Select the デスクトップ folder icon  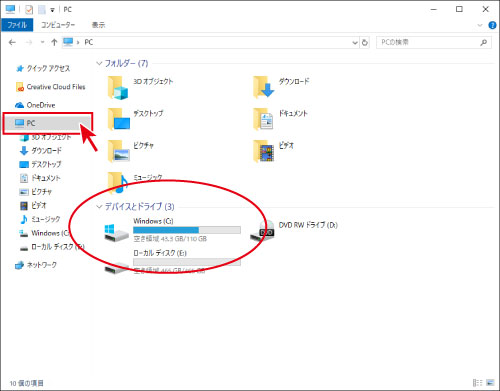119,119
